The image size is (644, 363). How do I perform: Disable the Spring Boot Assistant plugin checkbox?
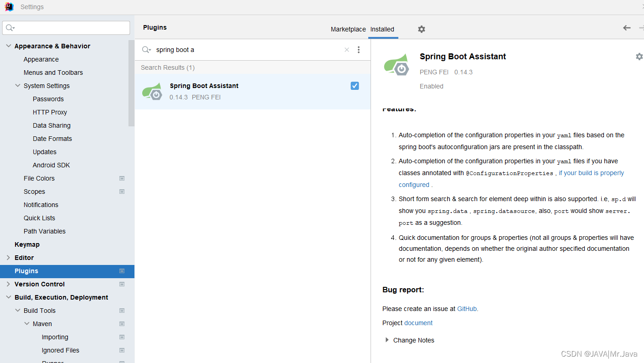pos(355,86)
